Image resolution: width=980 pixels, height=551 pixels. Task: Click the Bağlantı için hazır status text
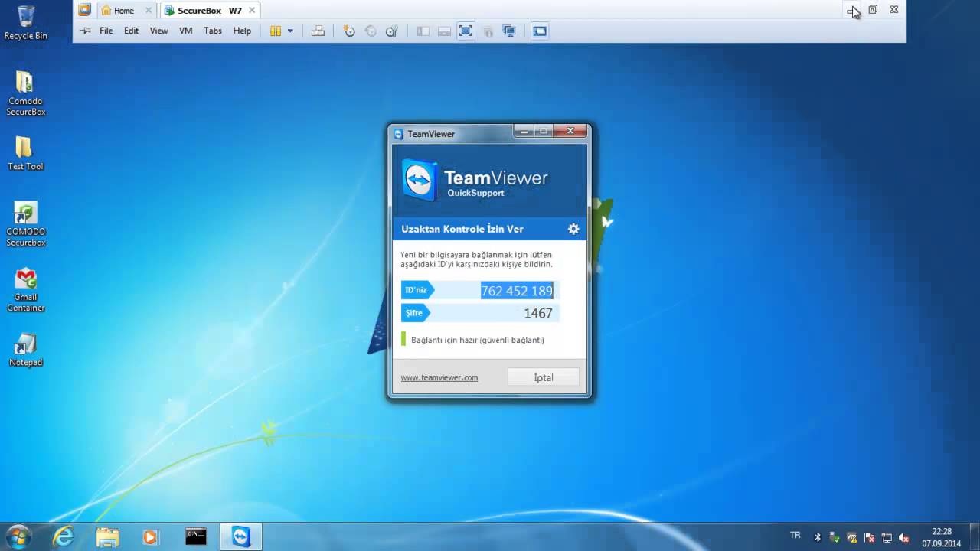pyautogui.click(x=478, y=340)
